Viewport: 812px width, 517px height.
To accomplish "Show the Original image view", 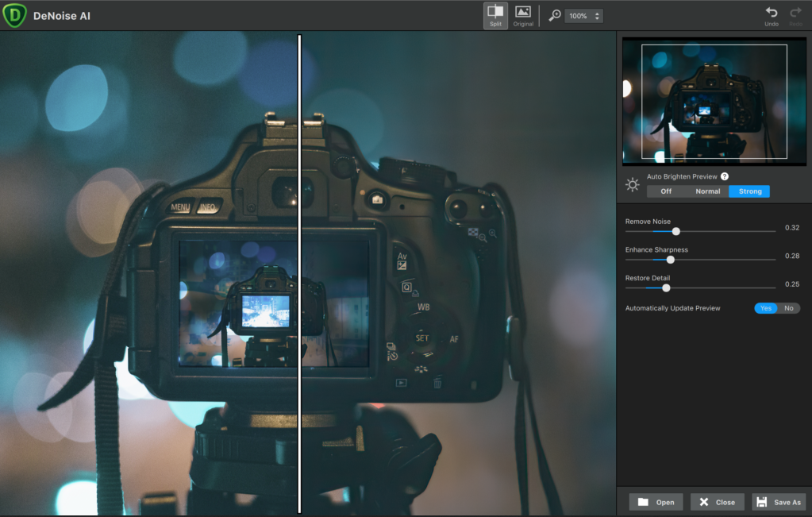I will pos(523,16).
